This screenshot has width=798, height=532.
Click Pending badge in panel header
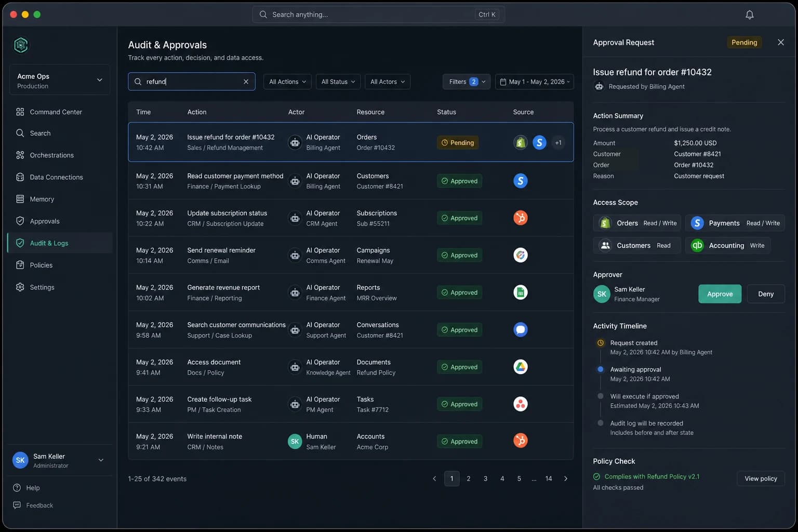click(744, 43)
